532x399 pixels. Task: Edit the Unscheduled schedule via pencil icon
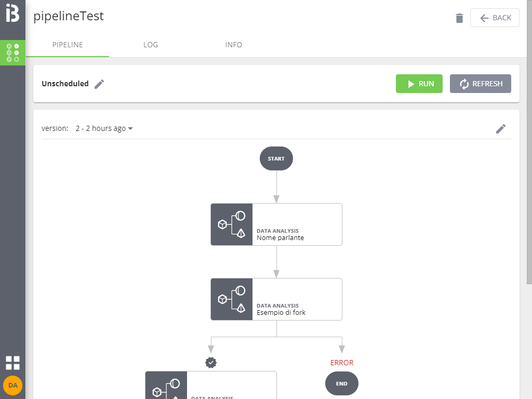pyautogui.click(x=99, y=84)
